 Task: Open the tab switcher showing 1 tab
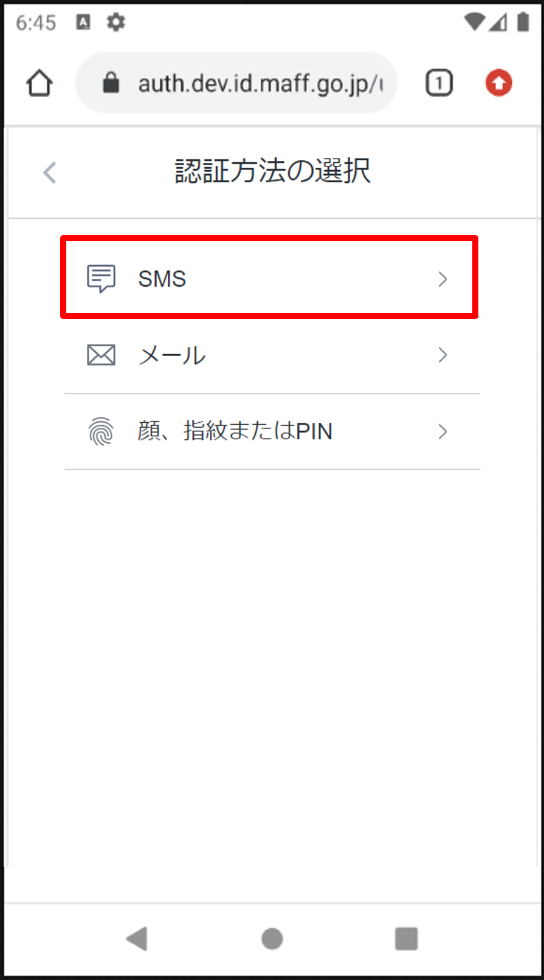[x=439, y=83]
